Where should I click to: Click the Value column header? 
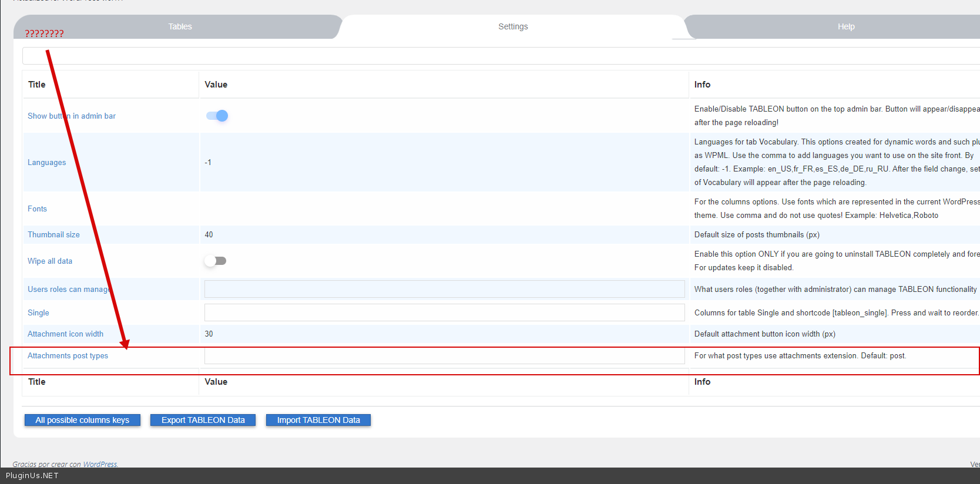click(216, 85)
